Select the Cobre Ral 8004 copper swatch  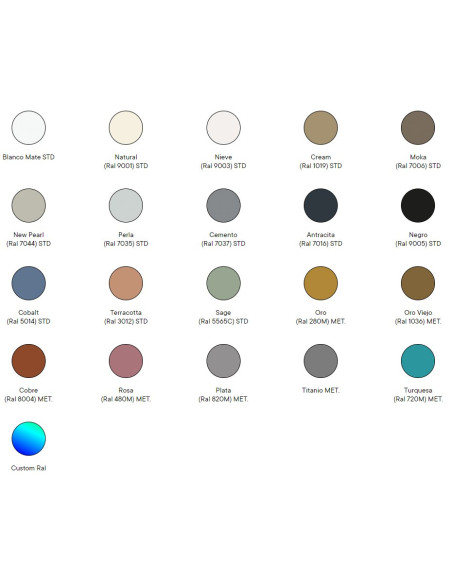coord(29,361)
